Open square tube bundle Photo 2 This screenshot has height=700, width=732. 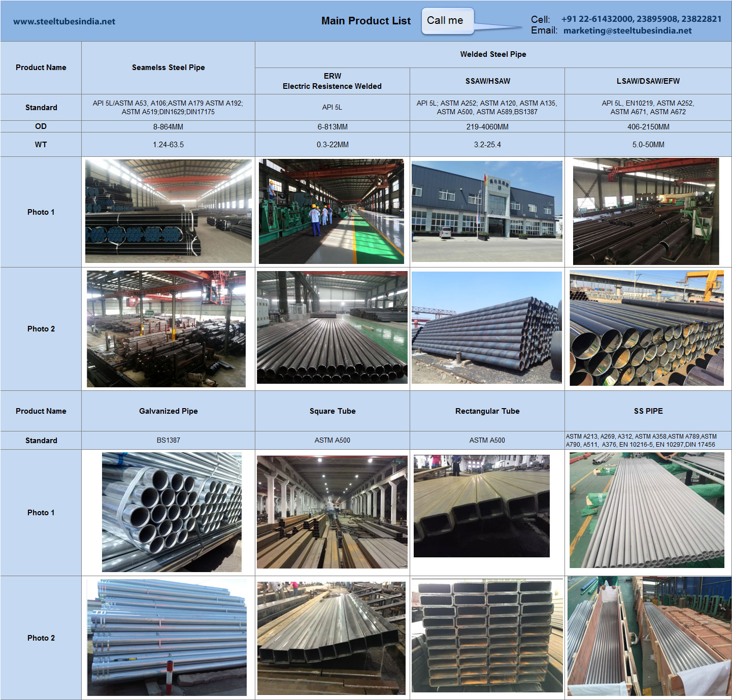(331, 638)
